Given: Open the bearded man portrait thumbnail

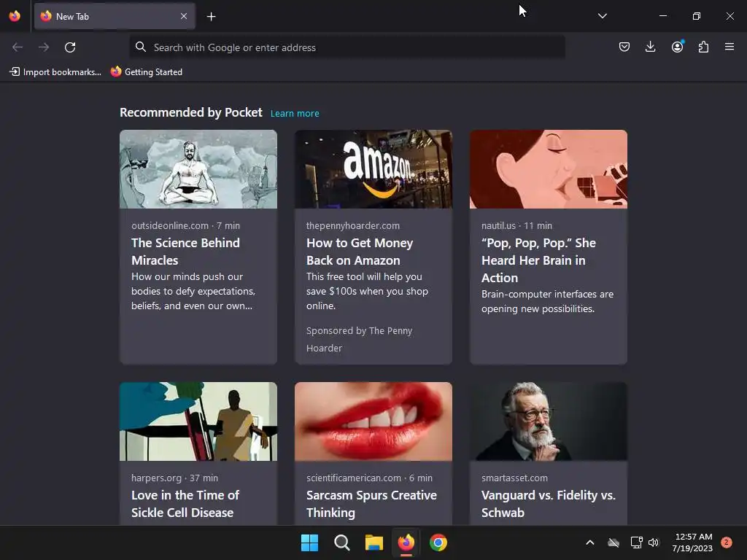Looking at the screenshot, I should tap(549, 421).
